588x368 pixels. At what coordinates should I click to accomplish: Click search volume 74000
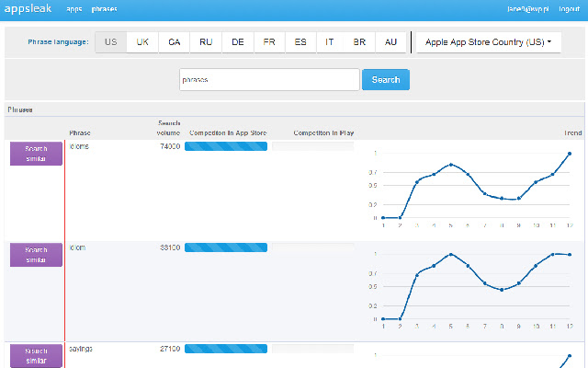coord(170,146)
